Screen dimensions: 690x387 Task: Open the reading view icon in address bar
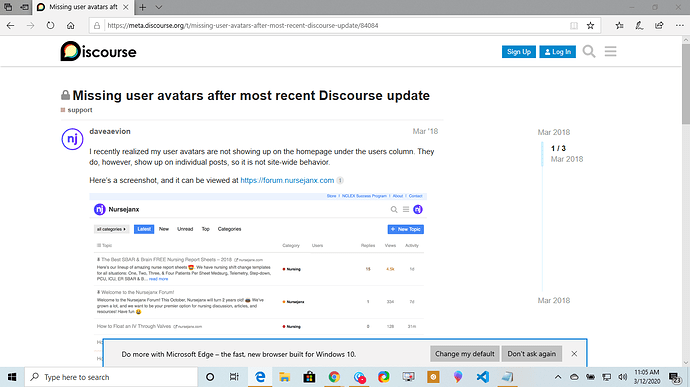coord(574,26)
